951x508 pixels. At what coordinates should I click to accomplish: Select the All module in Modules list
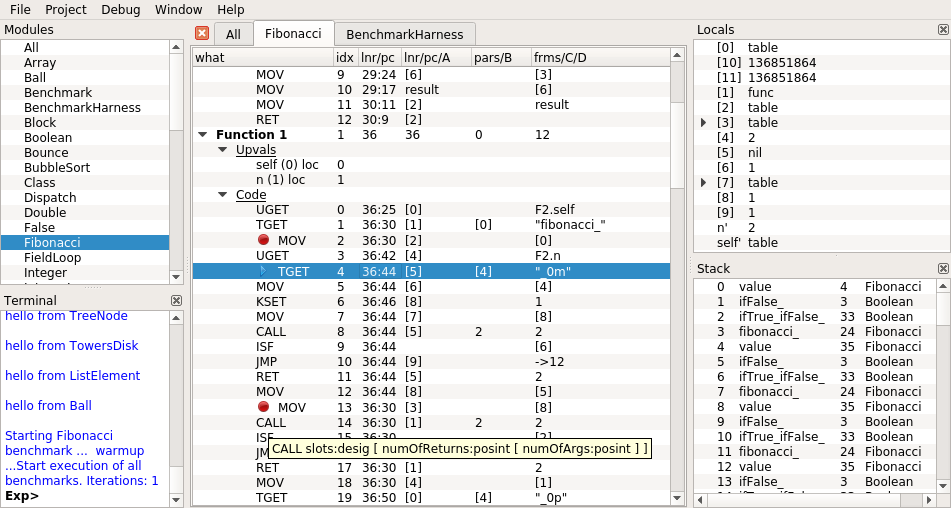(85, 47)
